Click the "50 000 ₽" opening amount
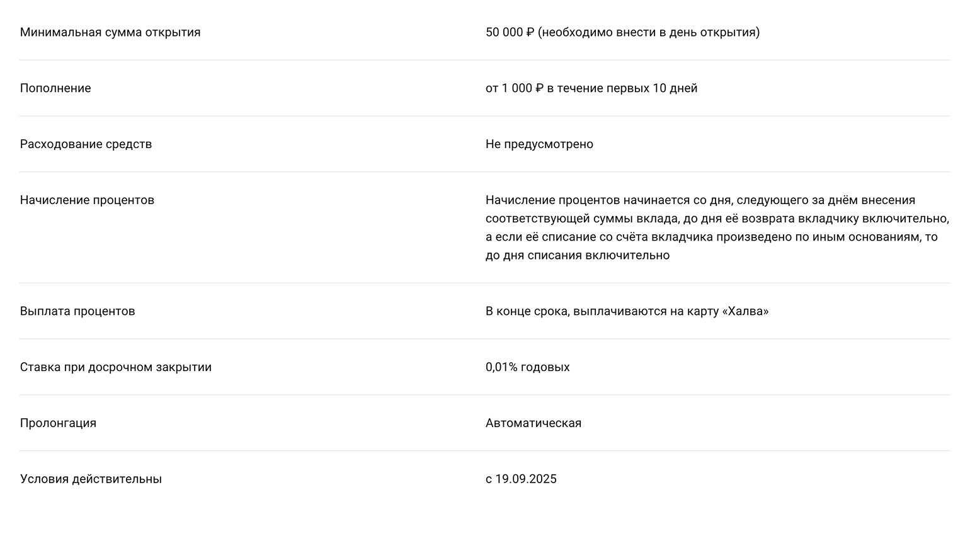 click(509, 32)
